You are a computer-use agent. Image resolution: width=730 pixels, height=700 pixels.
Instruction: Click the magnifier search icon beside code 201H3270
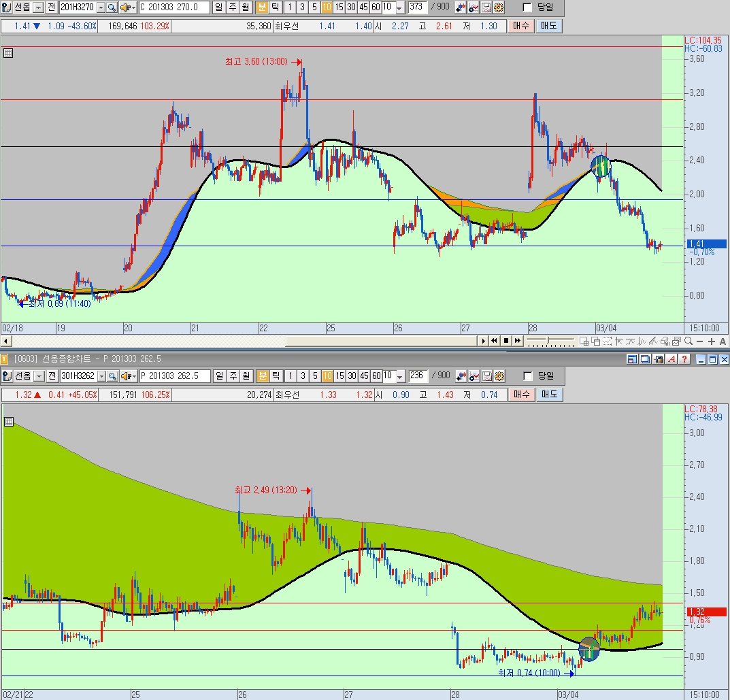[x=112, y=7]
